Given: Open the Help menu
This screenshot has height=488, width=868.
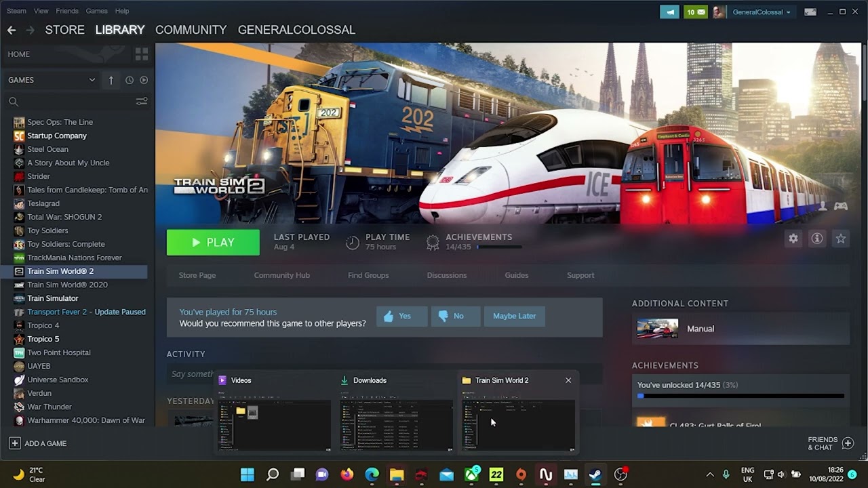Looking at the screenshot, I should coord(122,11).
